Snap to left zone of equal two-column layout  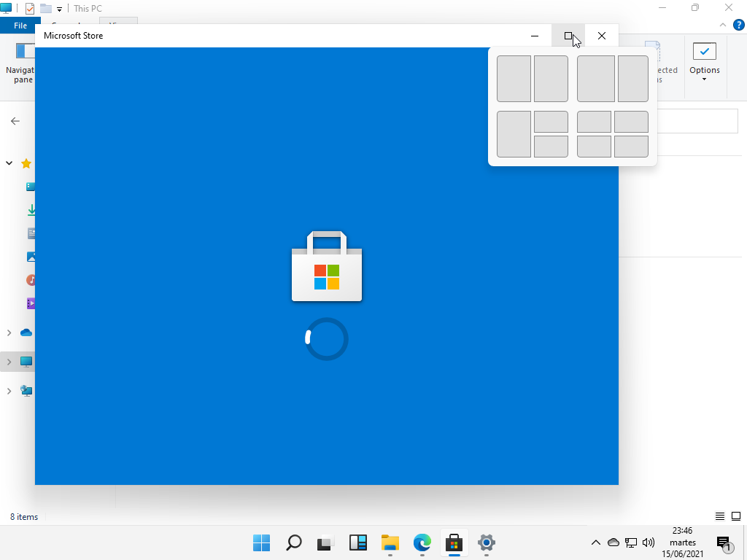tap(514, 79)
